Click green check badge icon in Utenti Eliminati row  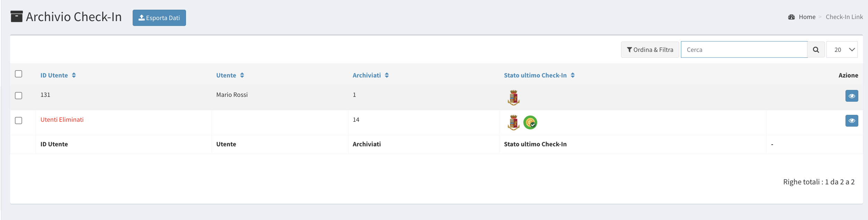tap(530, 122)
